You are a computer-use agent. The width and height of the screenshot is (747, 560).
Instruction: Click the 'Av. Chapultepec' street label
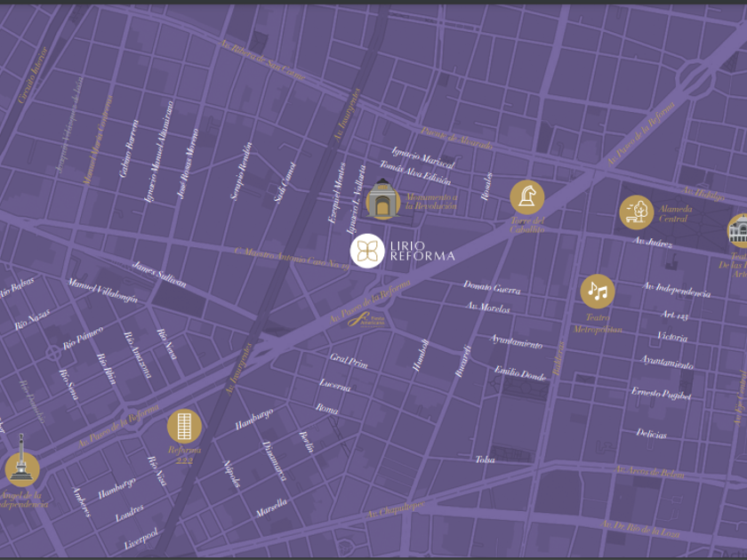coord(395,509)
